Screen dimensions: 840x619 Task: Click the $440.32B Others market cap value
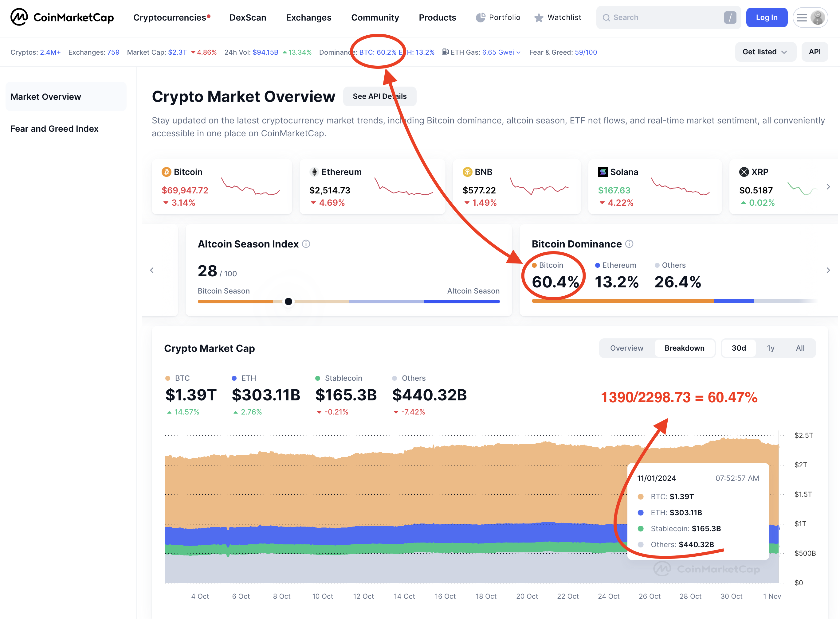429,395
